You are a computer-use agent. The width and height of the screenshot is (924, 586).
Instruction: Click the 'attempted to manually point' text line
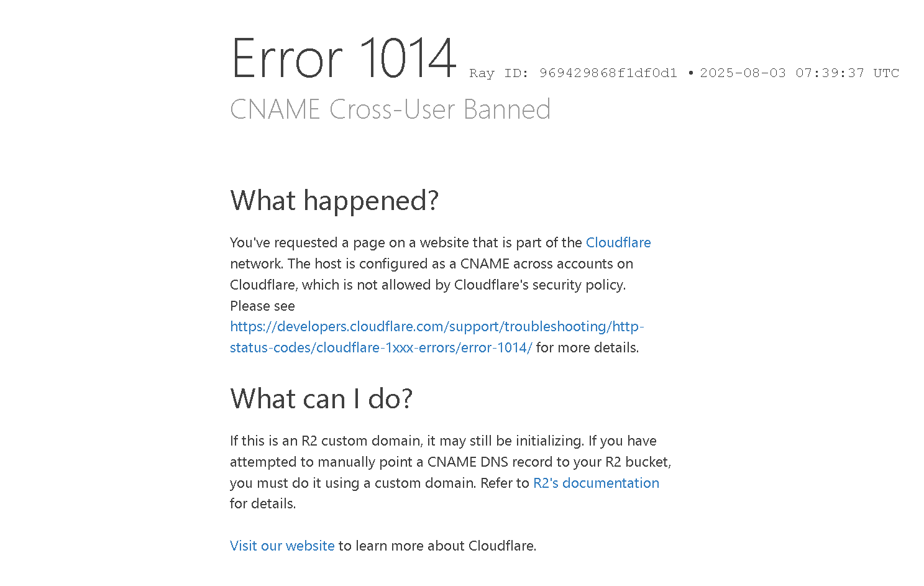click(x=451, y=462)
